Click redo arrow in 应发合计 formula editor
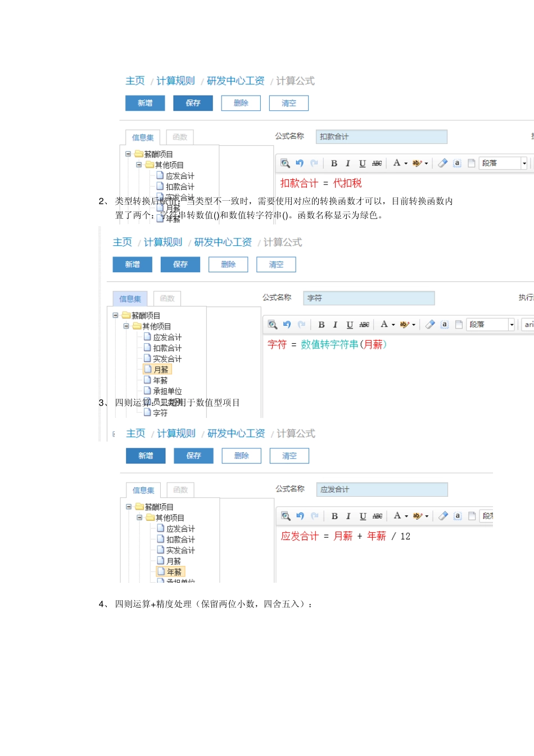 coord(315,516)
